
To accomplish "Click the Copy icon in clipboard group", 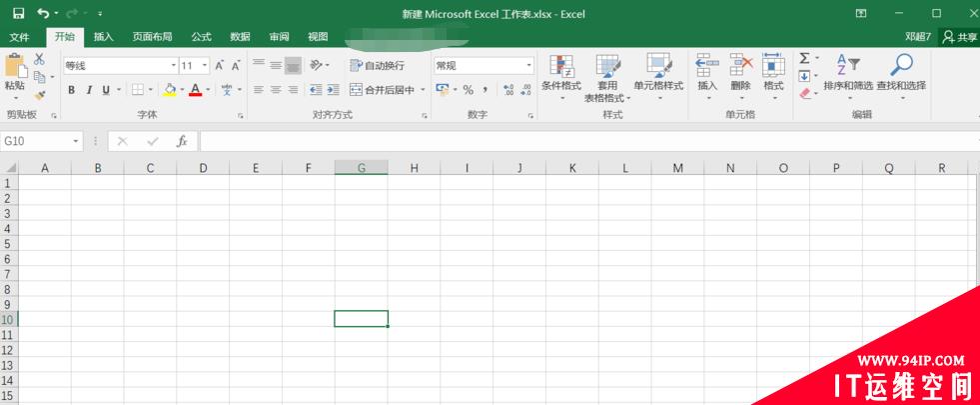I will click(39, 77).
